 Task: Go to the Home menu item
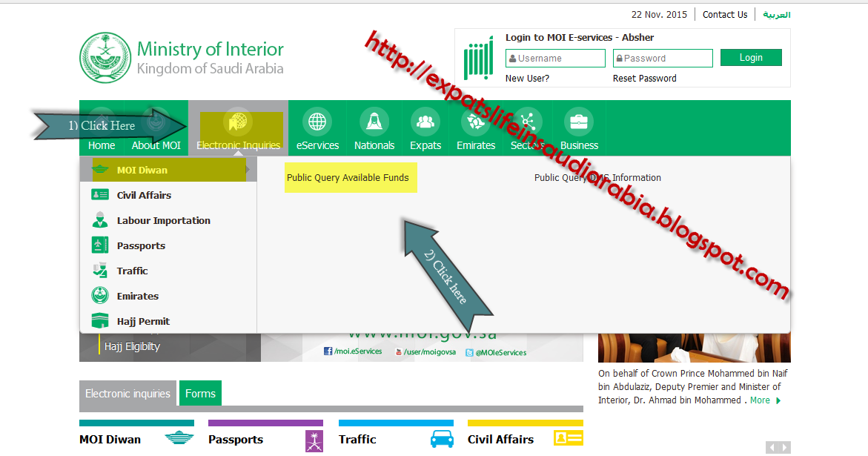pos(102,145)
